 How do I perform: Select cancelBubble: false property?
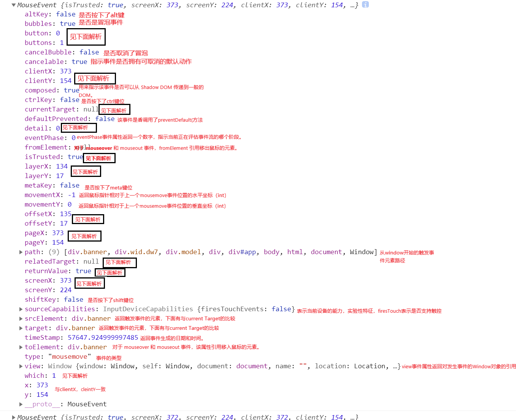[x=62, y=52]
